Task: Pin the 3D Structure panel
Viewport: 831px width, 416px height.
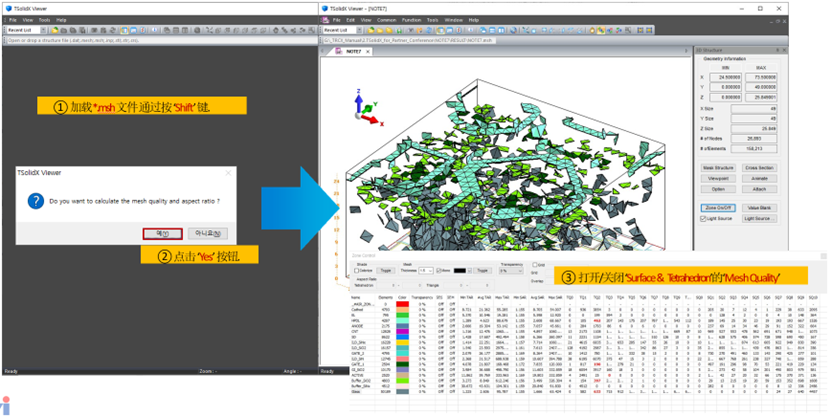Action: [x=777, y=50]
